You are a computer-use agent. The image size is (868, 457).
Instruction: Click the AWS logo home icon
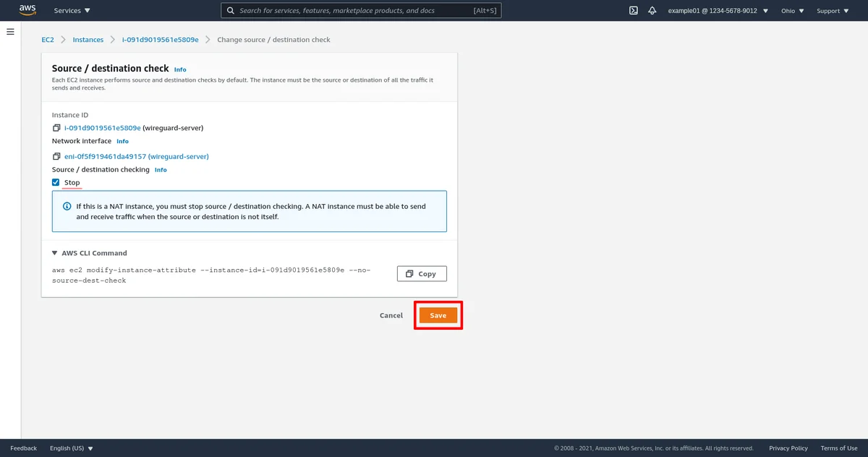(27, 10)
